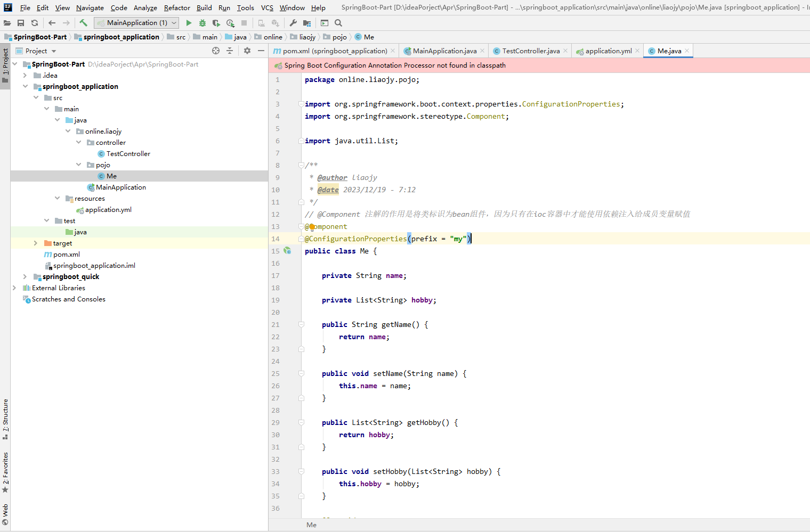Collapse the controller package

click(78, 142)
